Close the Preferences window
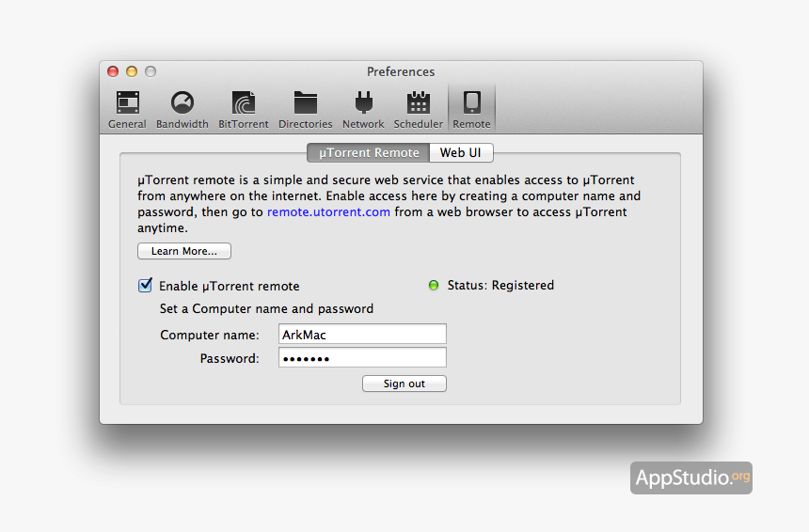Viewport: 809px width, 532px height. coord(113,71)
